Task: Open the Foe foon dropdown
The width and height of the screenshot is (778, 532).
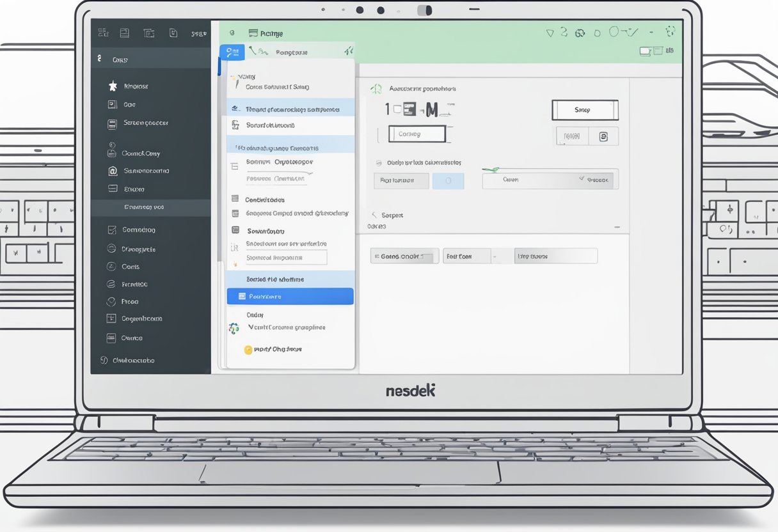Action: tap(471, 256)
